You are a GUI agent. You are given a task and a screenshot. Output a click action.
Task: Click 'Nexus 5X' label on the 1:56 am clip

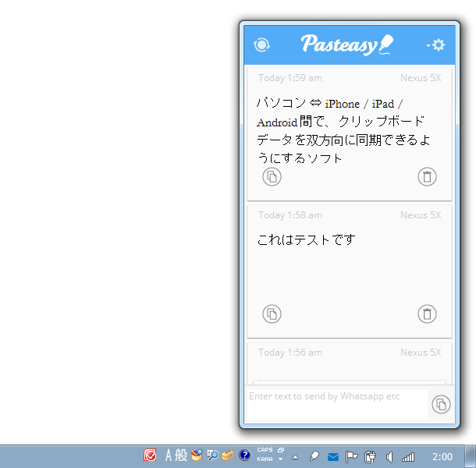coord(421,352)
